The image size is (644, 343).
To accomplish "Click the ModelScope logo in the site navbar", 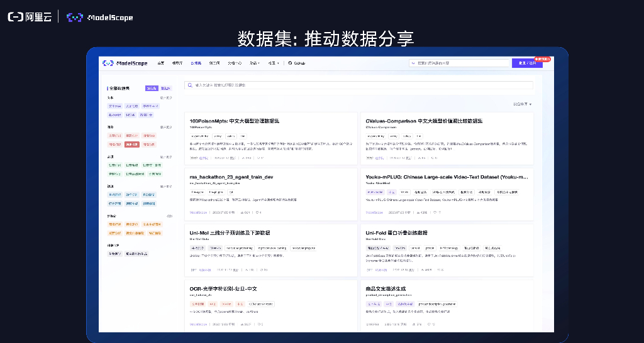I will point(124,63).
